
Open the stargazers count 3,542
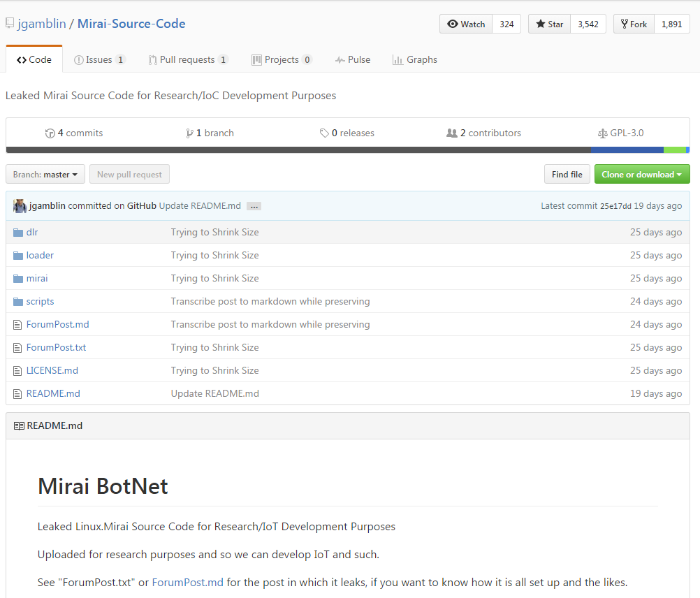coord(588,24)
